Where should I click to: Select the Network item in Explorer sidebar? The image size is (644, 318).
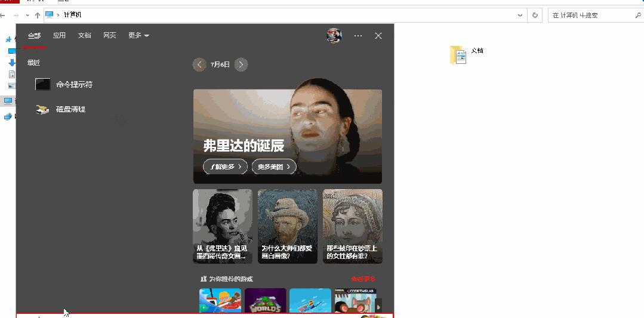tap(8, 116)
